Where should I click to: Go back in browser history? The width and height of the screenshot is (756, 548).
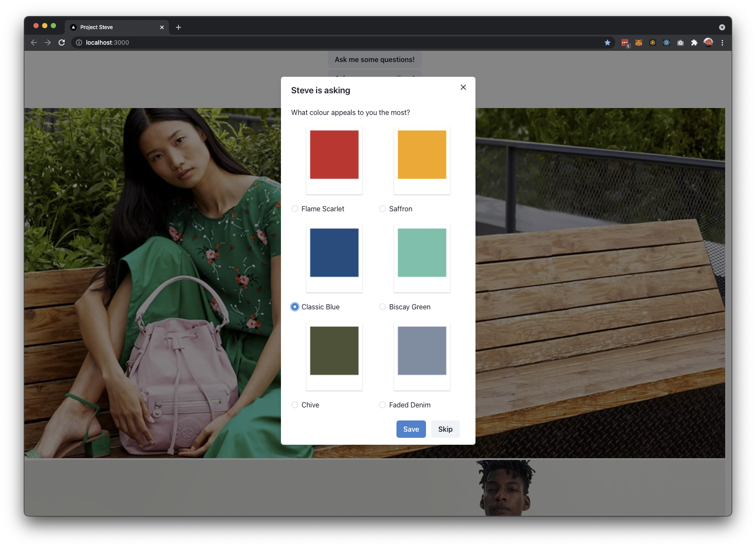pos(34,43)
